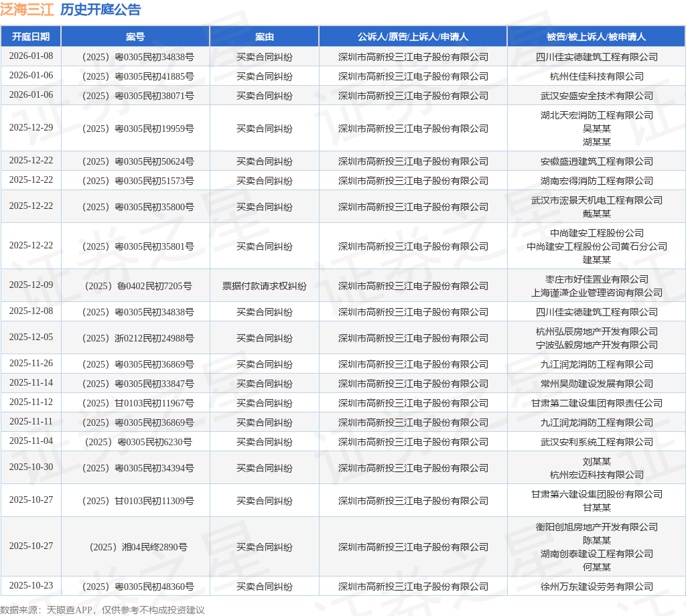Viewport: 686px width, 616px height.
Task: Click the date 2025-12-09
Action: (31, 285)
